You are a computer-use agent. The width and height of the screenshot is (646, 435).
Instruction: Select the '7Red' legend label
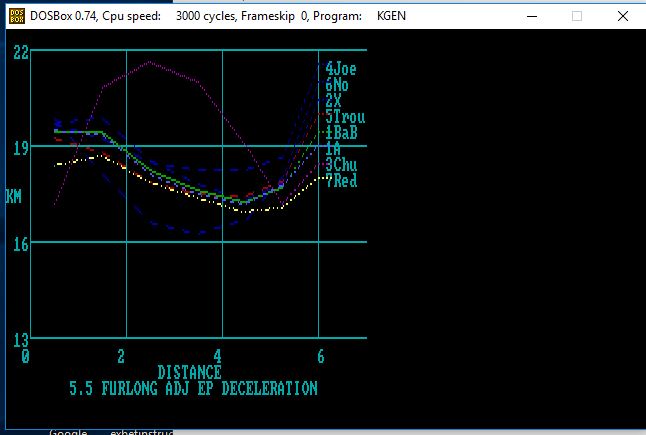point(341,181)
